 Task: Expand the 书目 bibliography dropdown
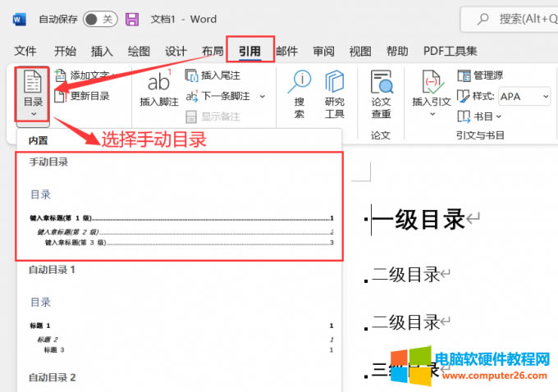tap(499, 116)
